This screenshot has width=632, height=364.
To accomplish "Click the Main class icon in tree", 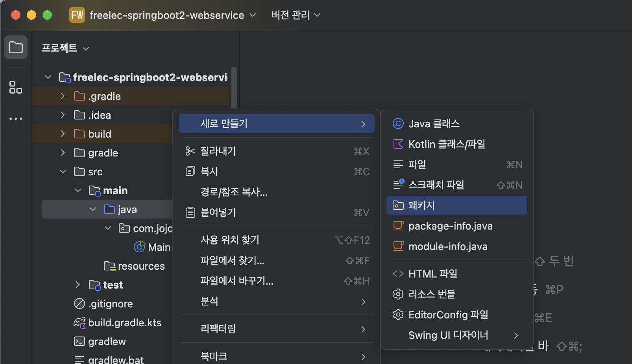I will coord(139,247).
